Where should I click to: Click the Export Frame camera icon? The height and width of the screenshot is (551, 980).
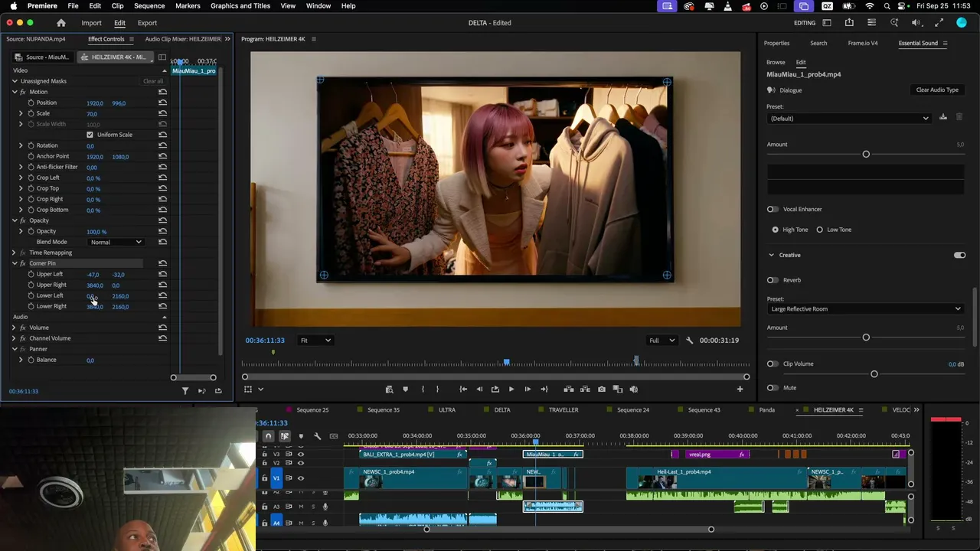pos(601,389)
